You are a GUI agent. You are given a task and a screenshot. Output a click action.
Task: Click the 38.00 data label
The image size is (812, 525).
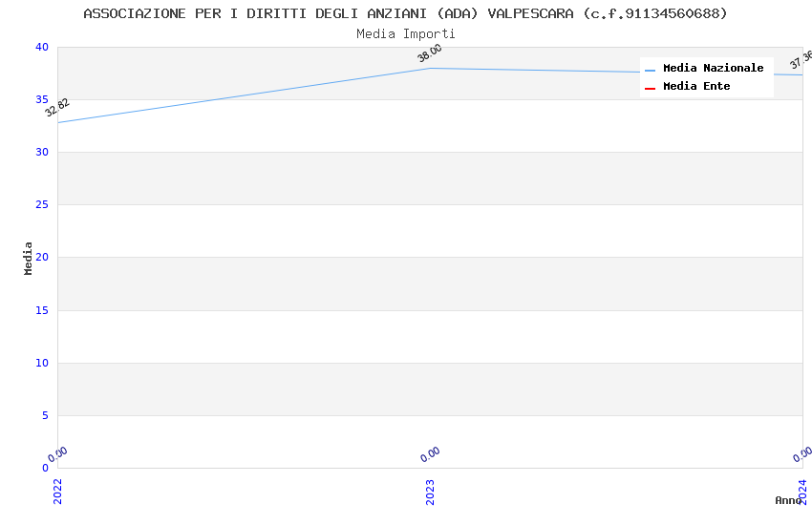(430, 52)
